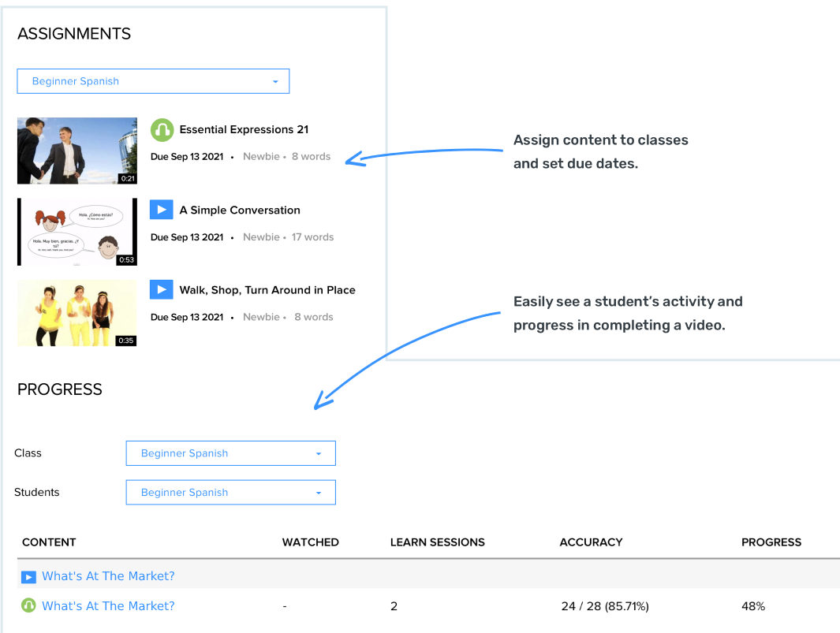Click the LEARN SESSIONS column header
The image size is (840, 633).
tap(437, 542)
